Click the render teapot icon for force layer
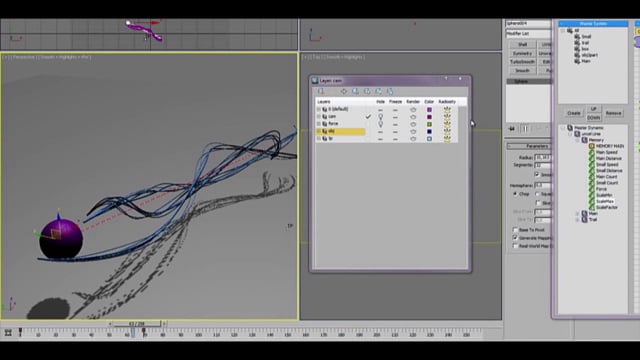 pyautogui.click(x=413, y=124)
